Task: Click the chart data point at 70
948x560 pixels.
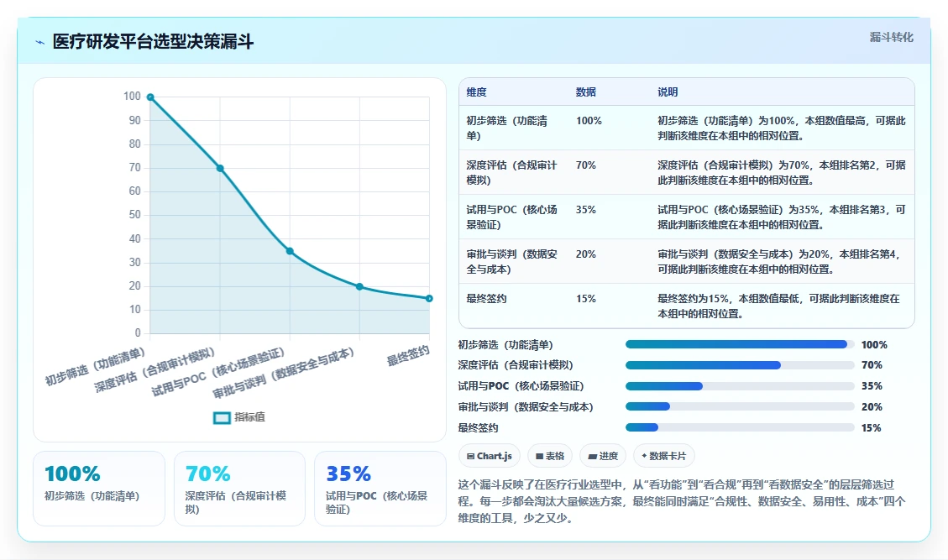Action: coord(220,168)
